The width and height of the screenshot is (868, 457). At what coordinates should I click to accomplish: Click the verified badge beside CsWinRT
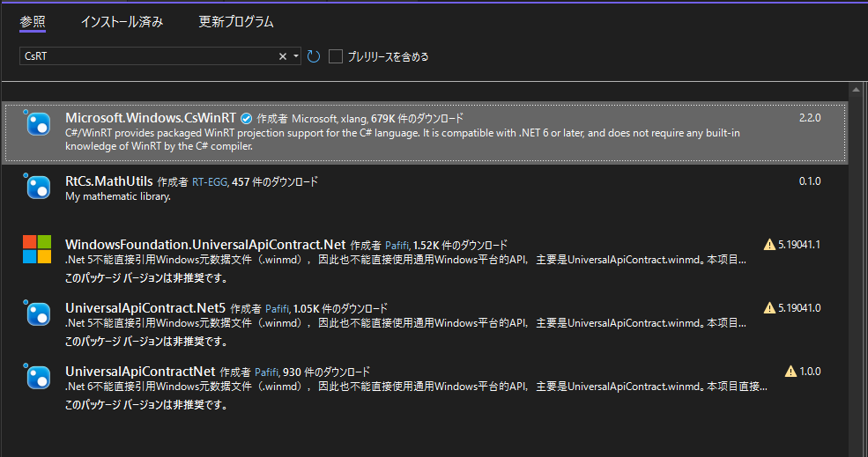click(x=247, y=118)
